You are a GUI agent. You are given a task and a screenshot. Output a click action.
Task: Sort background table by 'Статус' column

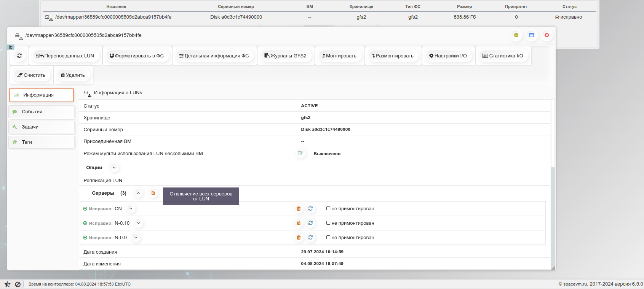569,6
